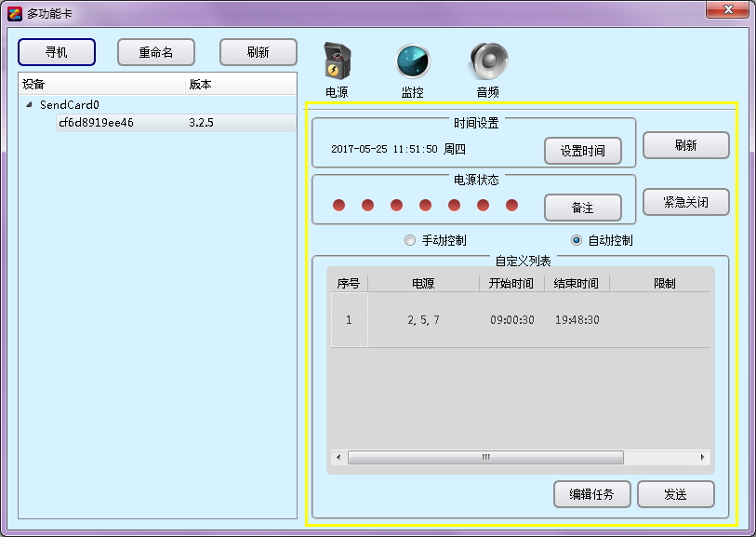Select device cf6d8919ee46 in the tree

pos(96,122)
